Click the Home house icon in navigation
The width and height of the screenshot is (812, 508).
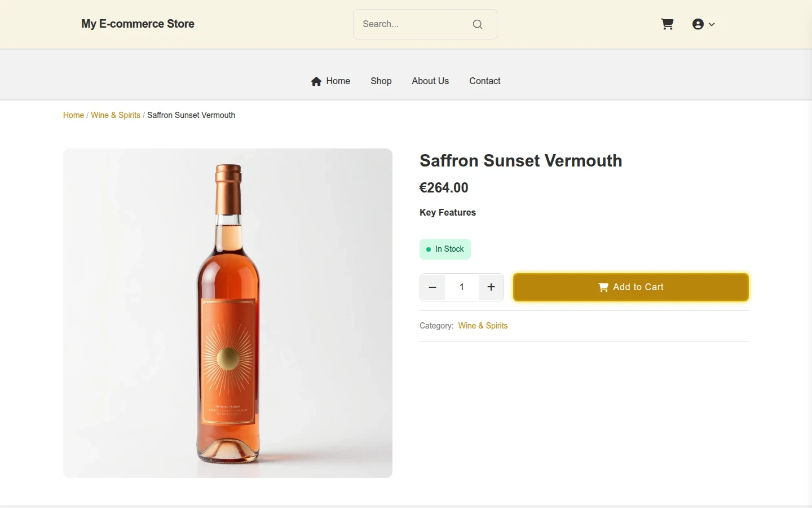click(x=316, y=81)
